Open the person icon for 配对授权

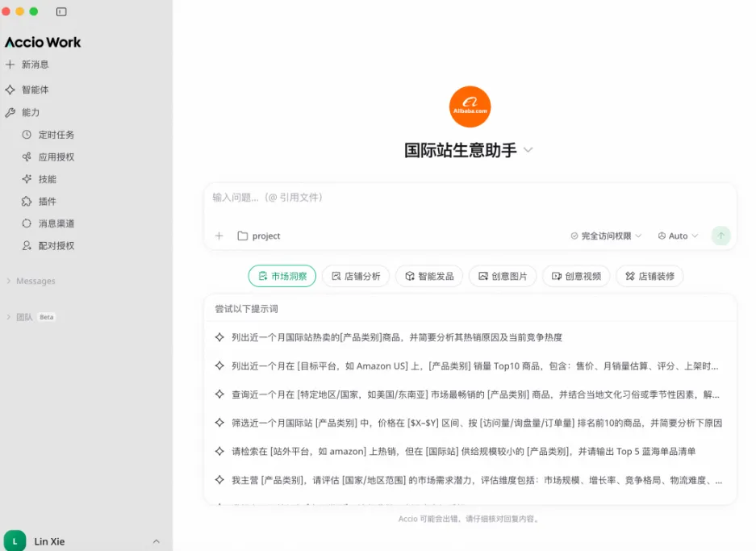[27, 245]
